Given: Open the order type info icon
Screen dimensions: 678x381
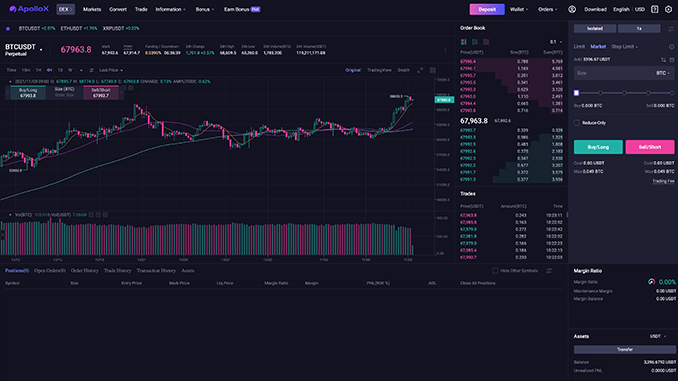Looking at the screenshot, I should [x=671, y=47].
